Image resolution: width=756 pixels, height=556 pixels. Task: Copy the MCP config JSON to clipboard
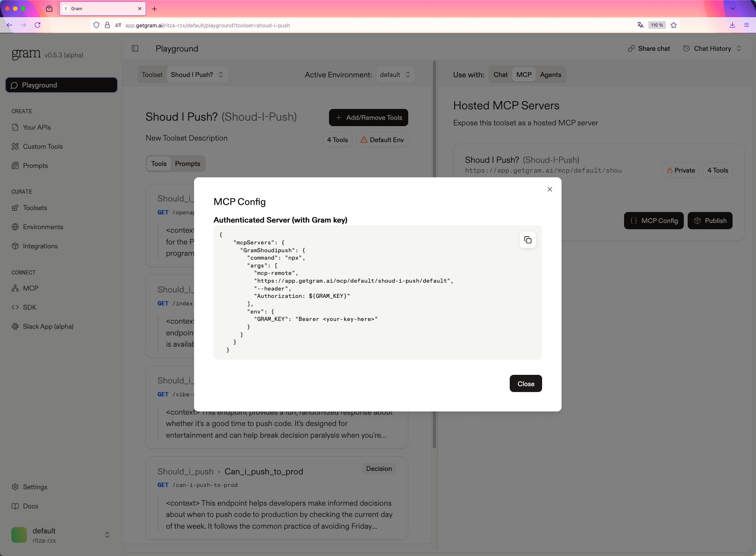(x=528, y=240)
